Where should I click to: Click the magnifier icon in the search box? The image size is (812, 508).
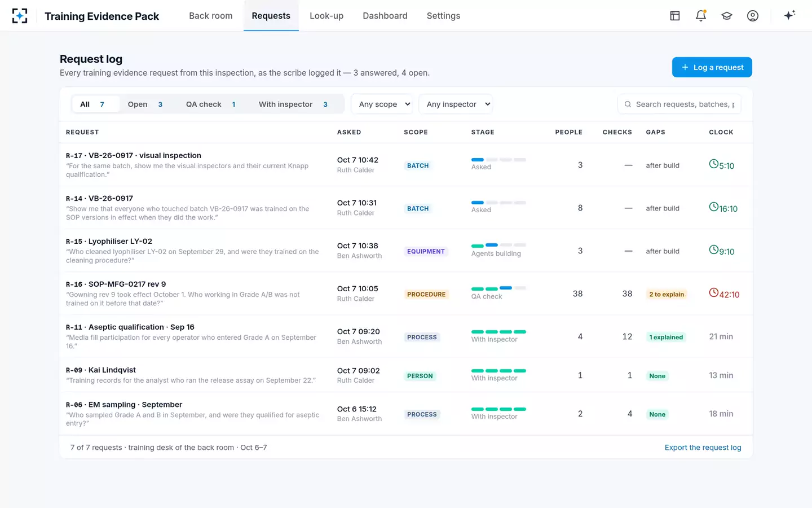coord(628,104)
